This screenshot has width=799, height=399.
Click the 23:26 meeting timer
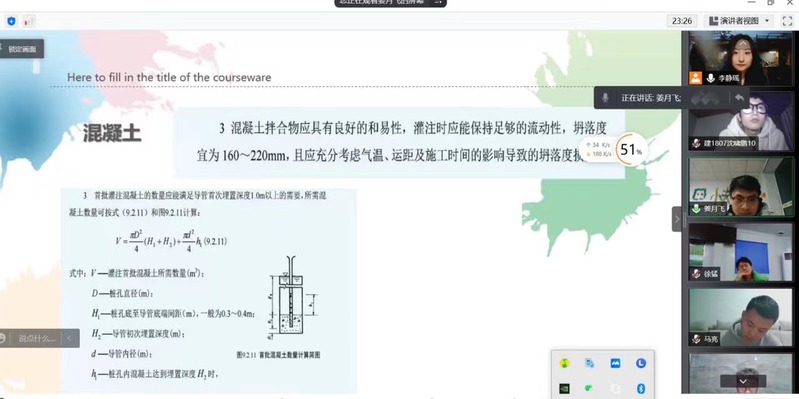(x=682, y=21)
